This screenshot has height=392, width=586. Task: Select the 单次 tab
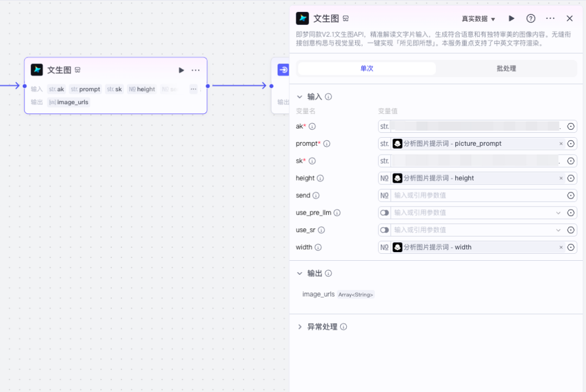pos(366,69)
